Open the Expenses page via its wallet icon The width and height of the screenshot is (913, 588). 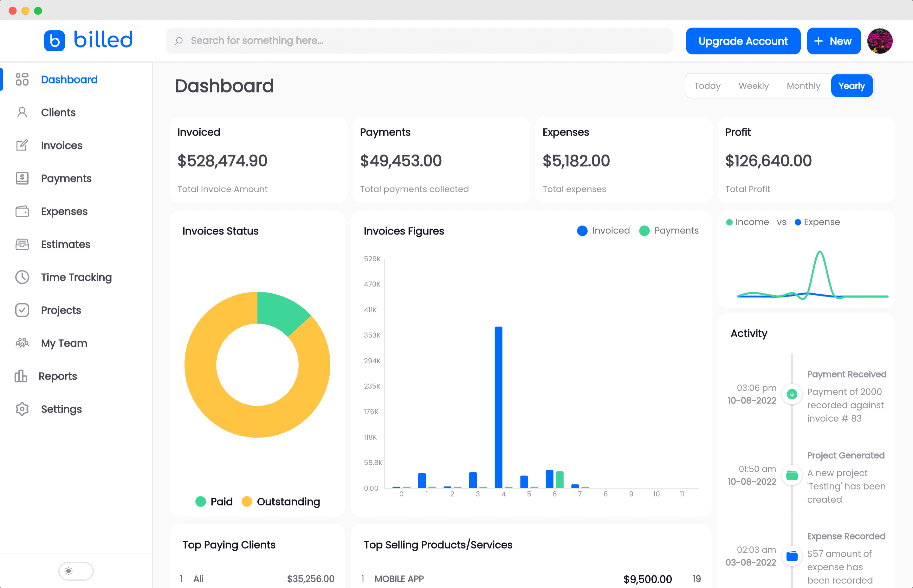22,211
